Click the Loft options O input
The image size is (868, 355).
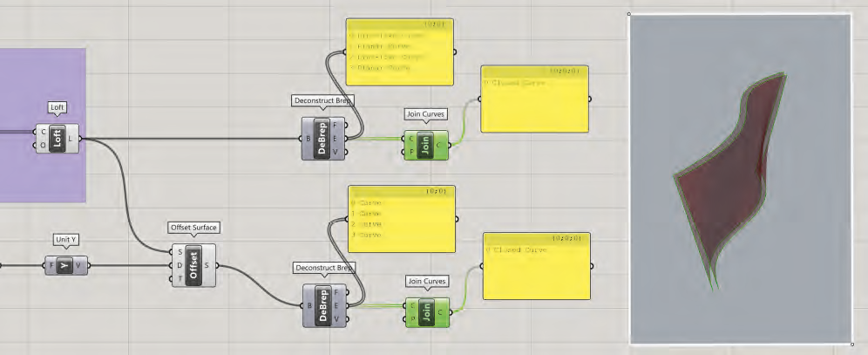coord(42,145)
